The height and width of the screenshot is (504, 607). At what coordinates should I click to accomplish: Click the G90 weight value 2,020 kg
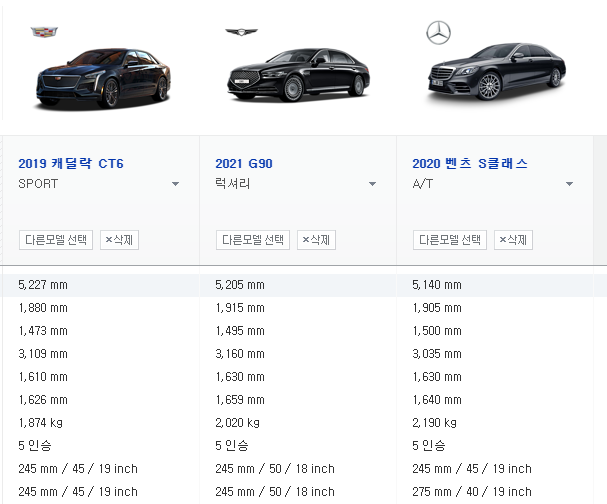[237, 423]
